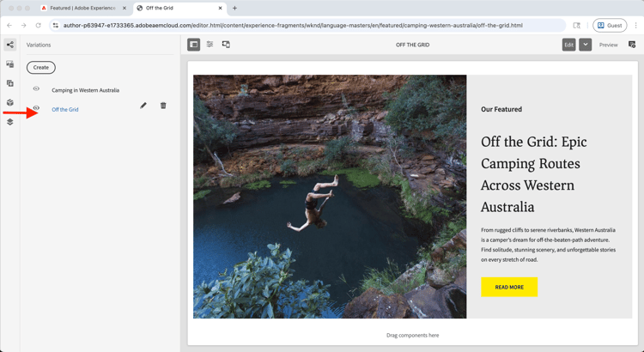Open the Annotate mode icon at top right
The image size is (644, 352).
pos(632,45)
